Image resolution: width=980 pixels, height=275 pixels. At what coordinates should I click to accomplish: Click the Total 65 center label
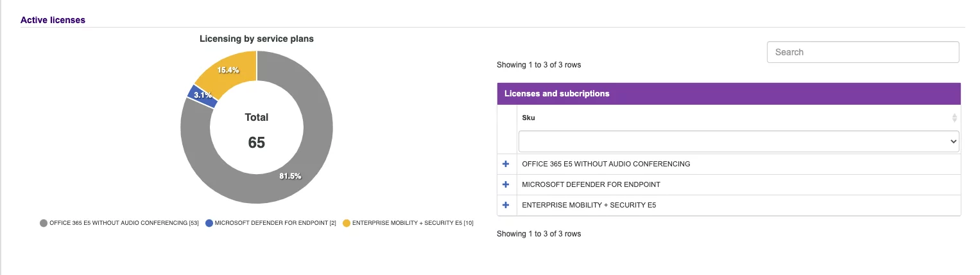257,130
